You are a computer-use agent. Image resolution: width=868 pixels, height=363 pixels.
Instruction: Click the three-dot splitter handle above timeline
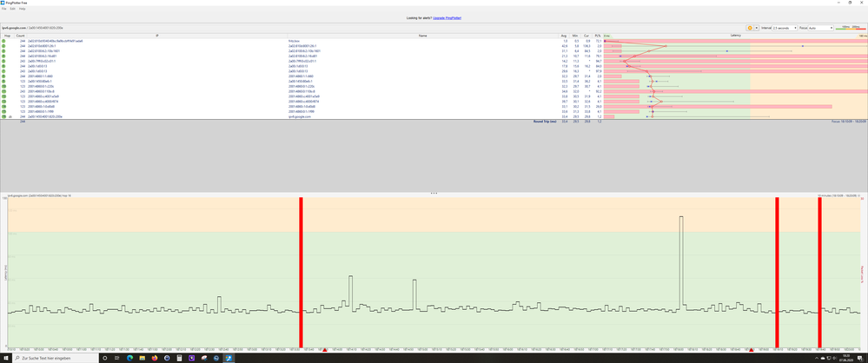434,193
